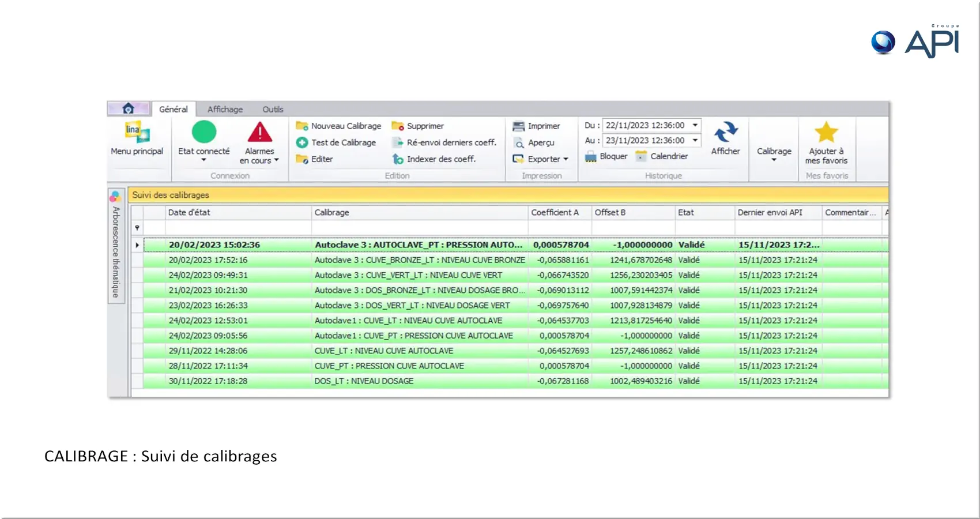Screen dimensions: 980x519
Task: Click offset 1007,591442374
Action: click(641, 290)
